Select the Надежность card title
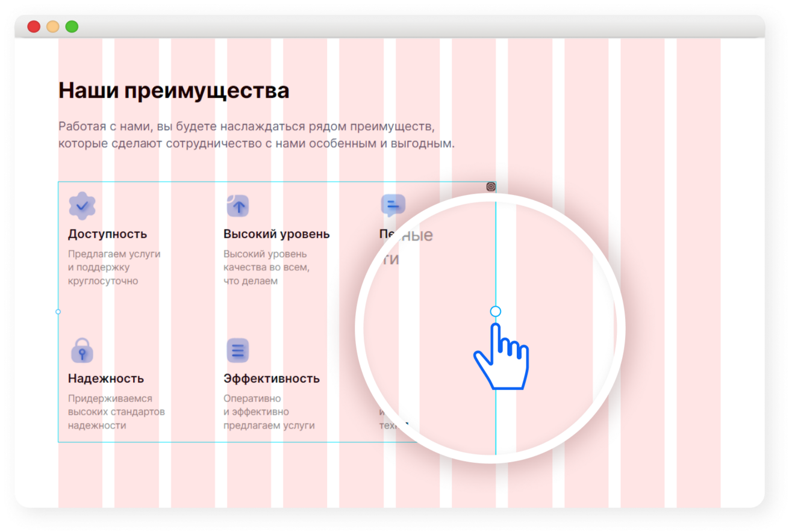The image size is (789, 532). point(106,379)
